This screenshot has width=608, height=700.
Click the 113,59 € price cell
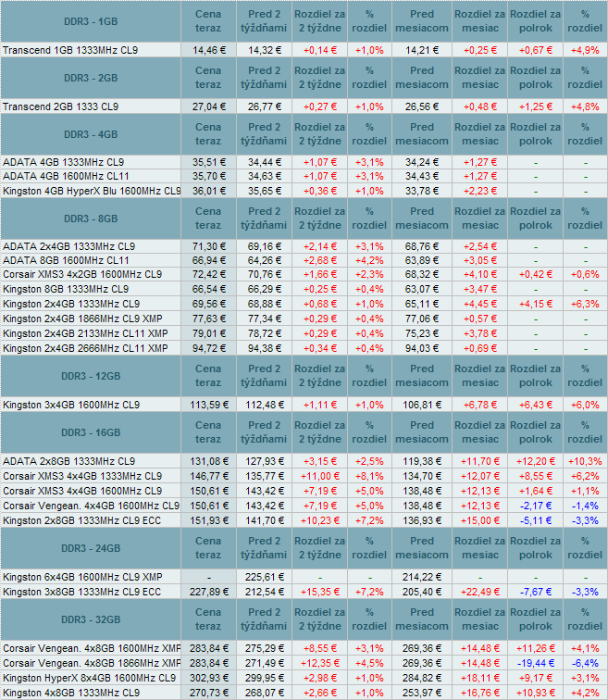coord(209,405)
